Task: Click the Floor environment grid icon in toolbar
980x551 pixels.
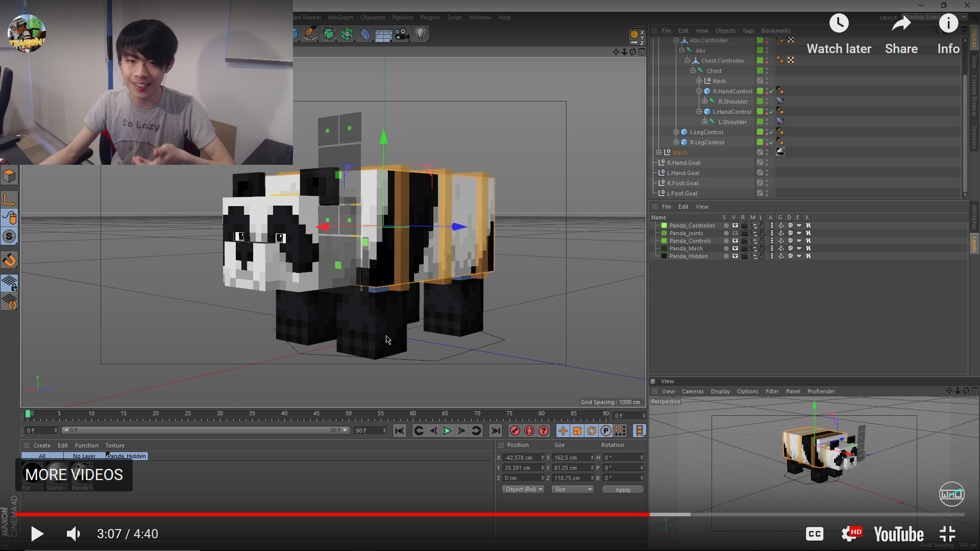Action: (x=384, y=34)
